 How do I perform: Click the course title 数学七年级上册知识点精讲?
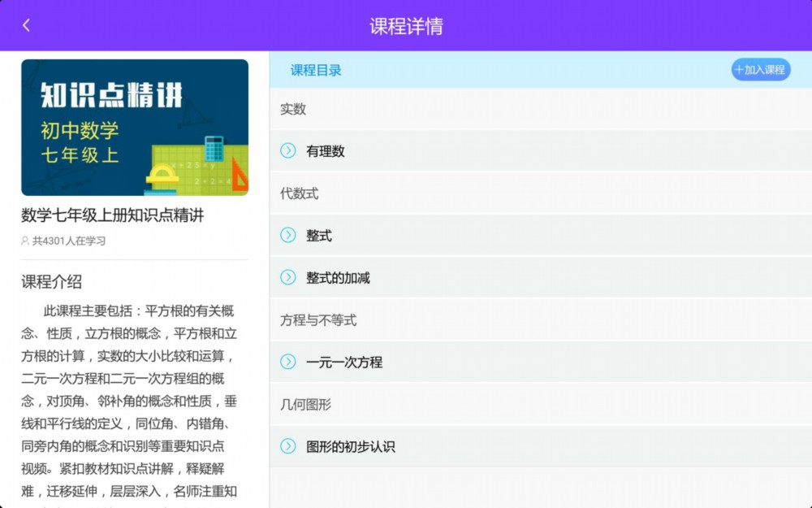(113, 215)
